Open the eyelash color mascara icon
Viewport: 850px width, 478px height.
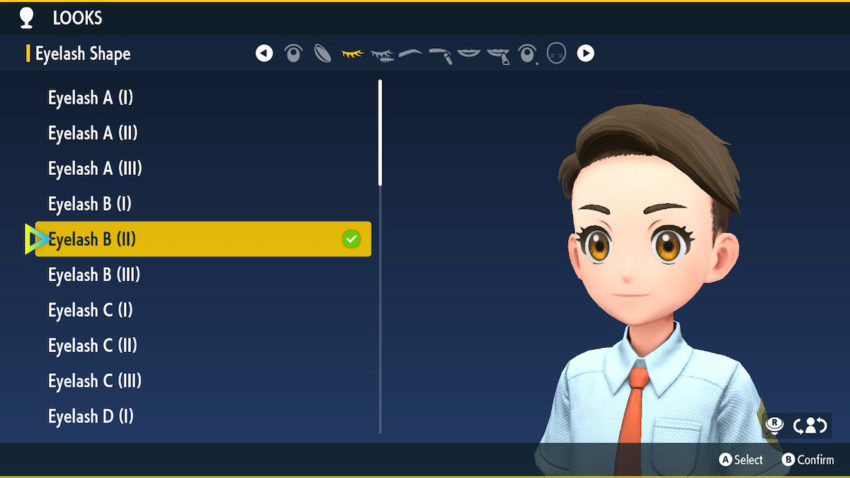click(x=382, y=55)
